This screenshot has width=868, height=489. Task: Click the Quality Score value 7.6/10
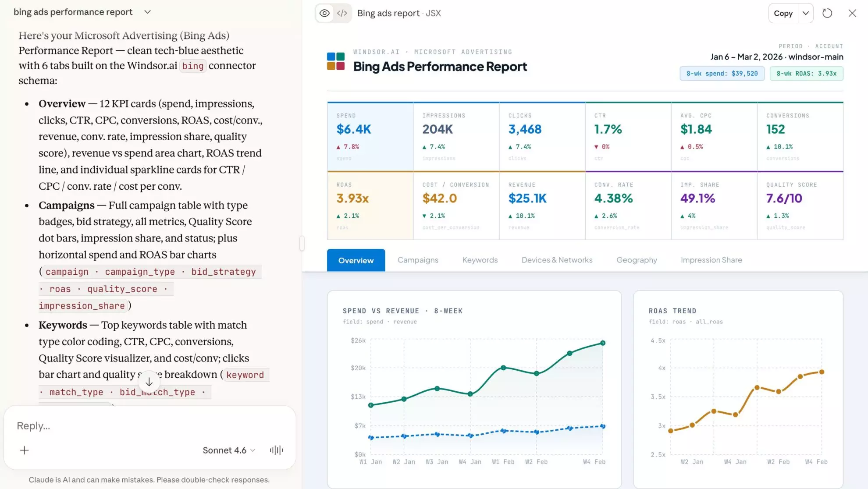coord(784,198)
